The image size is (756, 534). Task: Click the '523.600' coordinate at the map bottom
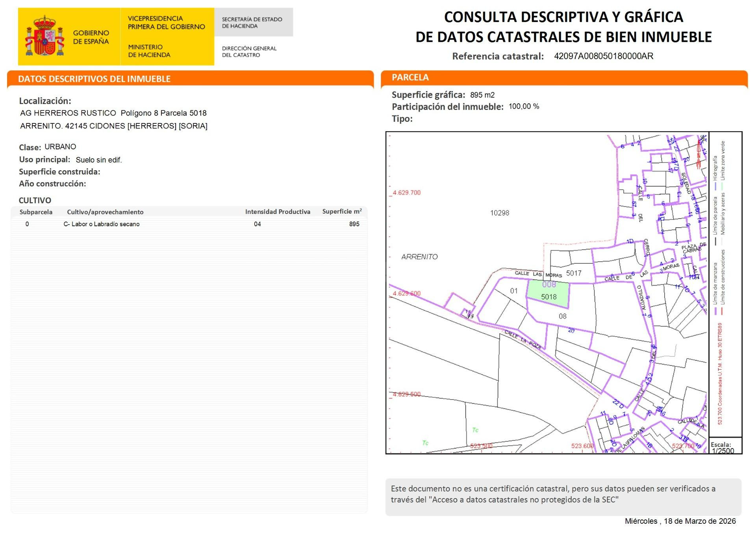(x=582, y=446)
